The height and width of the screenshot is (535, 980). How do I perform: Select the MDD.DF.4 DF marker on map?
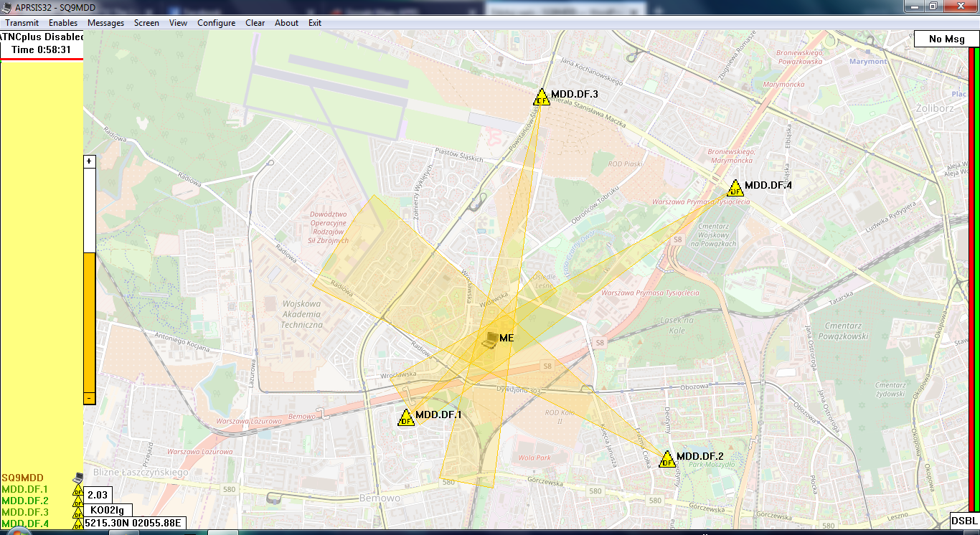tap(735, 188)
